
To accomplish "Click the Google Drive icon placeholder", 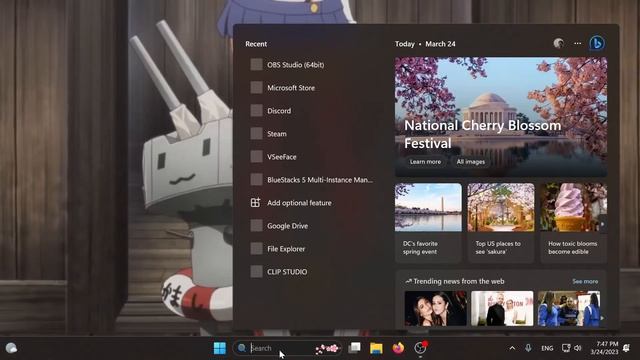I will (256, 226).
